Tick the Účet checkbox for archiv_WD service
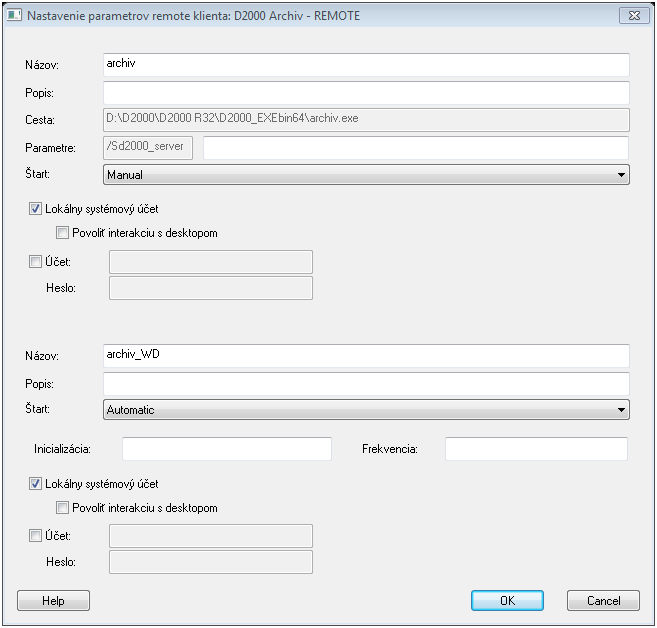Viewport: 657px width, 628px height. click(x=37, y=537)
